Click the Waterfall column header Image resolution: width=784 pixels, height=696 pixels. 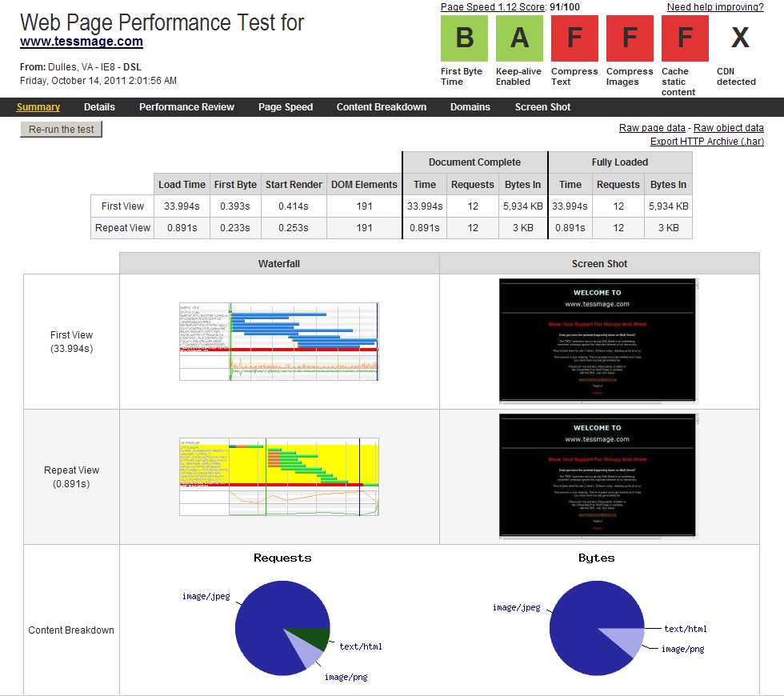(x=279, y=263)
